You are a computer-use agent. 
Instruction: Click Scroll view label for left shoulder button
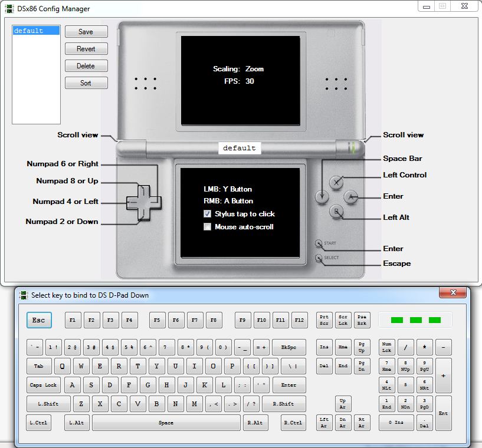point(78,135)
